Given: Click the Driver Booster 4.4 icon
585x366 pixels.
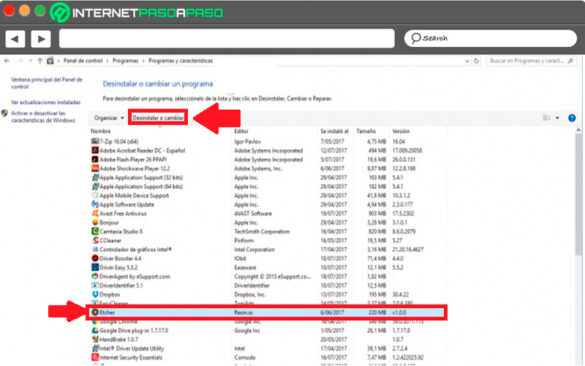Looking at the screenshot, I should (95, 258).
